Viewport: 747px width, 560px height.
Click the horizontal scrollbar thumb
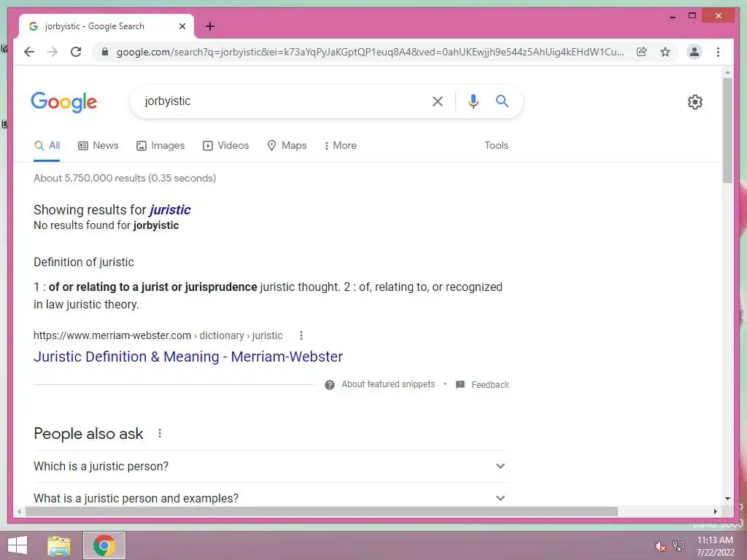(322, 511)
